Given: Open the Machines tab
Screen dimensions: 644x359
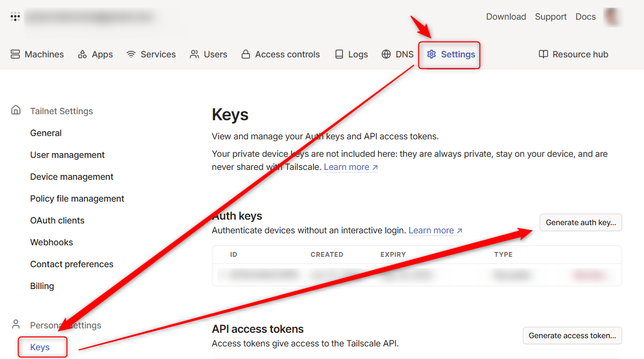Looking at the screenshot, I should [x=37, y=54].
